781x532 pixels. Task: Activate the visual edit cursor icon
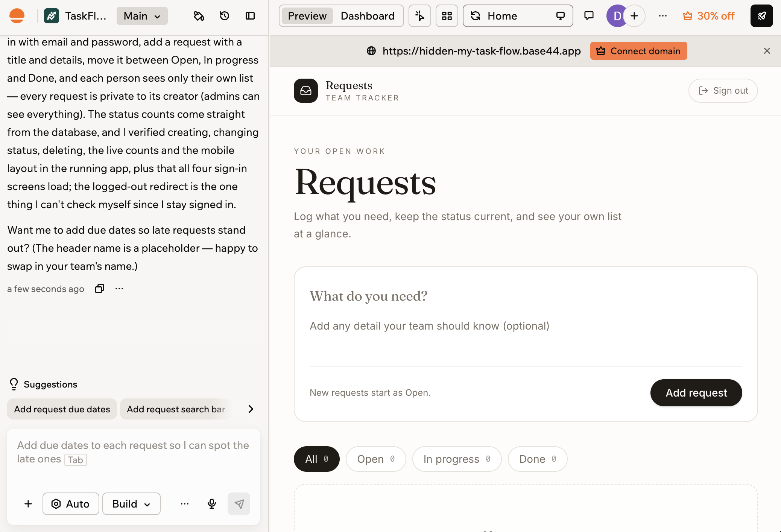pyautogui.click(x=420, y=16)
